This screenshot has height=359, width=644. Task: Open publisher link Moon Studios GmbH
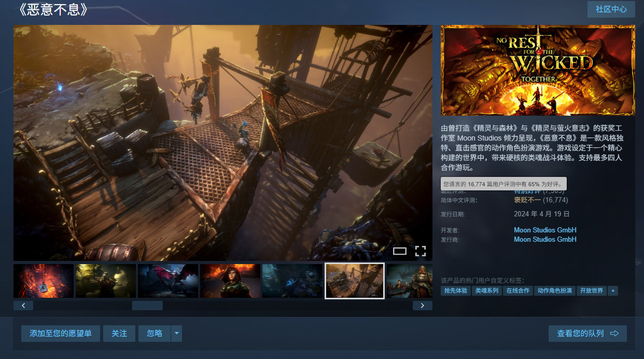(545, 239)
